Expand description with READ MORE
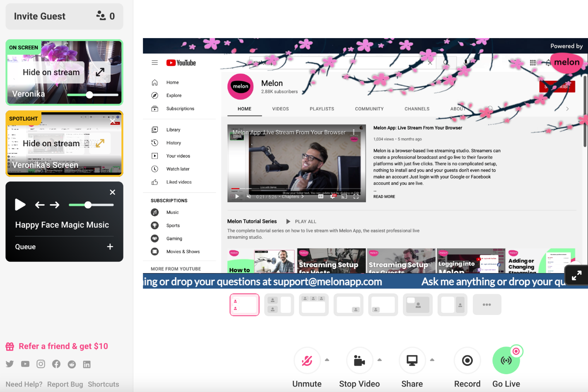Viewport: 588px width, 392px height. click(384, 197)
